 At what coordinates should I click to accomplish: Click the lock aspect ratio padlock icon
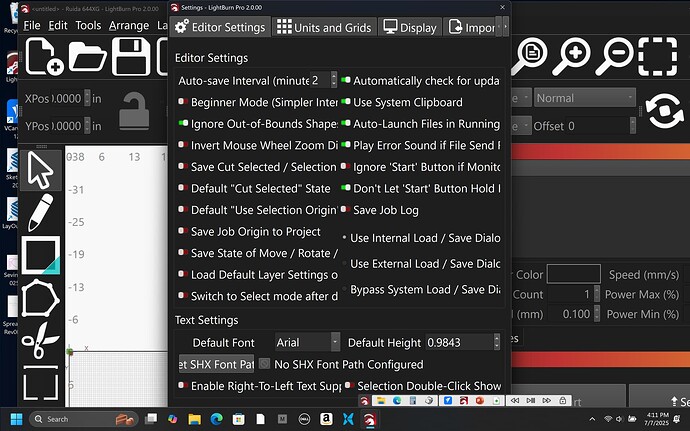click(x=134, y=111)
